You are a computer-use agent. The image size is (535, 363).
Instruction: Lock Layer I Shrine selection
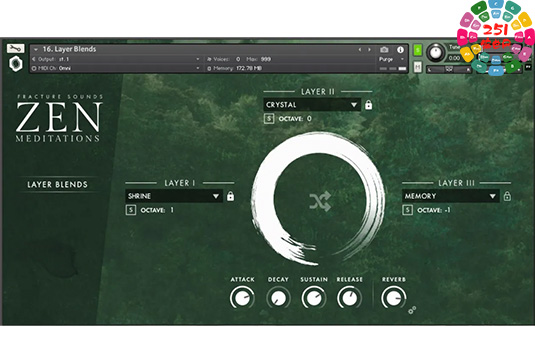coord(231,196)
